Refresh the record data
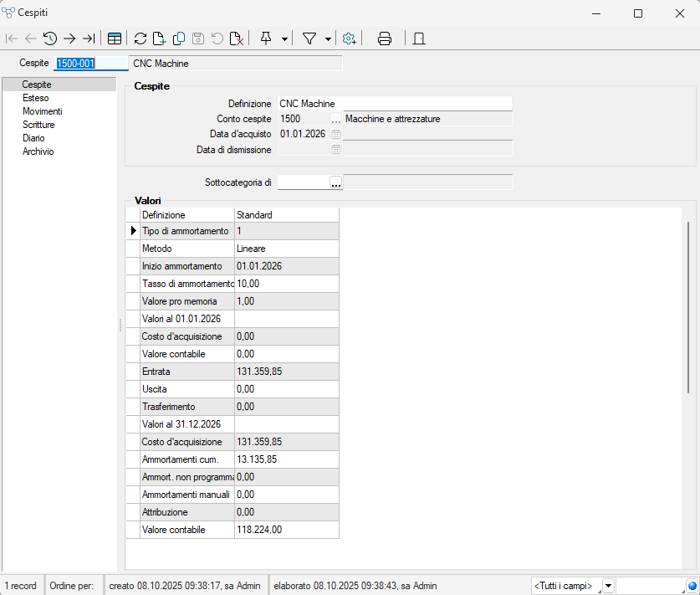Image resolution: width=700 pixels, height=595 pixels. point(141,38)
